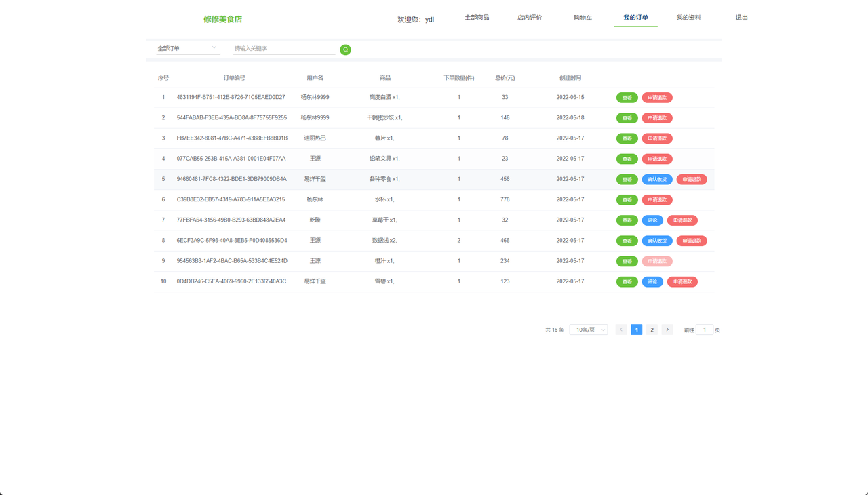The image size is (868, 495).
Task: Open the 购物车 shopping cart page
Action: click(582, 17)
